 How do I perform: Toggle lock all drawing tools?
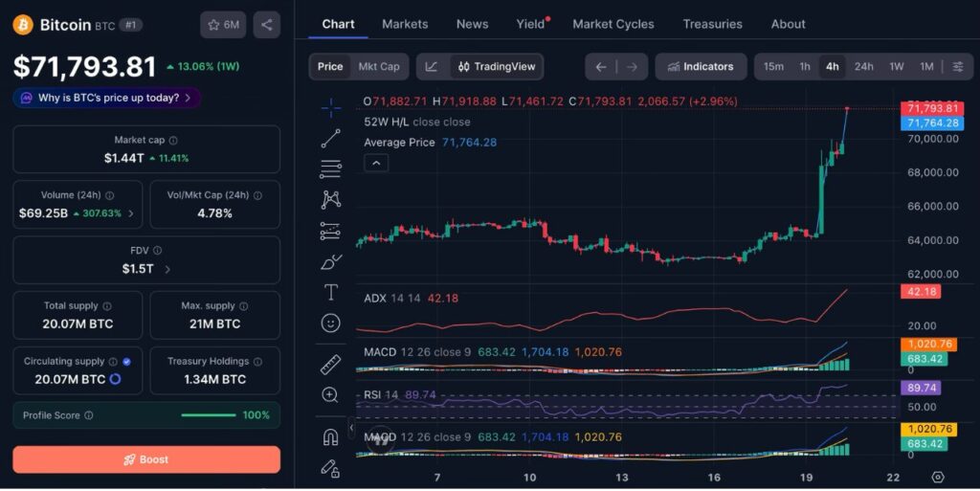click(x=330, y=468)
